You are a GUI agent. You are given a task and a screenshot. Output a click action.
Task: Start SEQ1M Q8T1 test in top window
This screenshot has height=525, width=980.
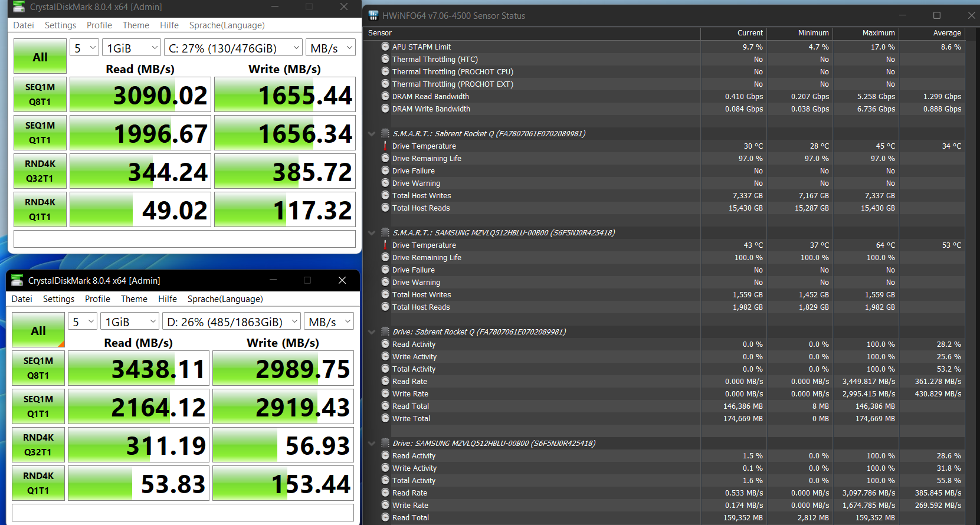pyautogui.click(x=40, y=94)
